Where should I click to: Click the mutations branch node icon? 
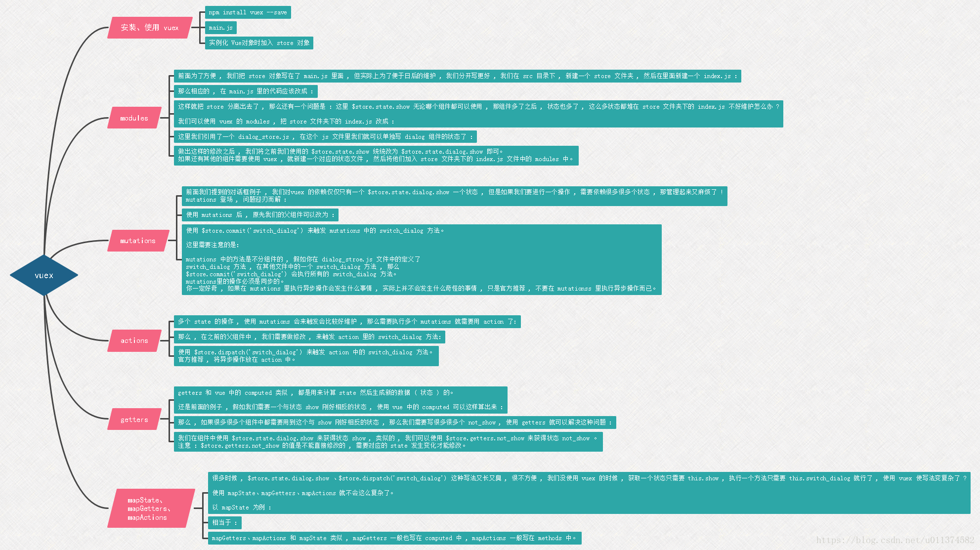(136, 240)
